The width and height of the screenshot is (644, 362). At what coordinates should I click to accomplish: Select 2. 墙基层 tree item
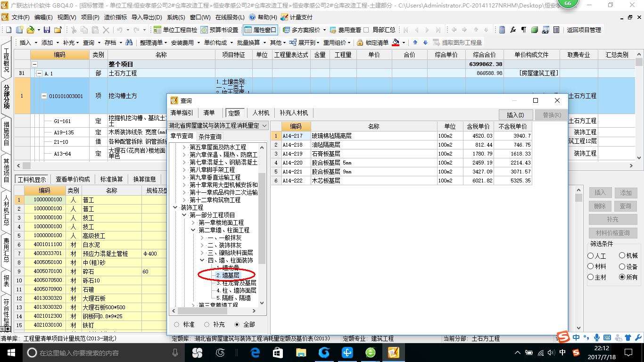point(228,275)
